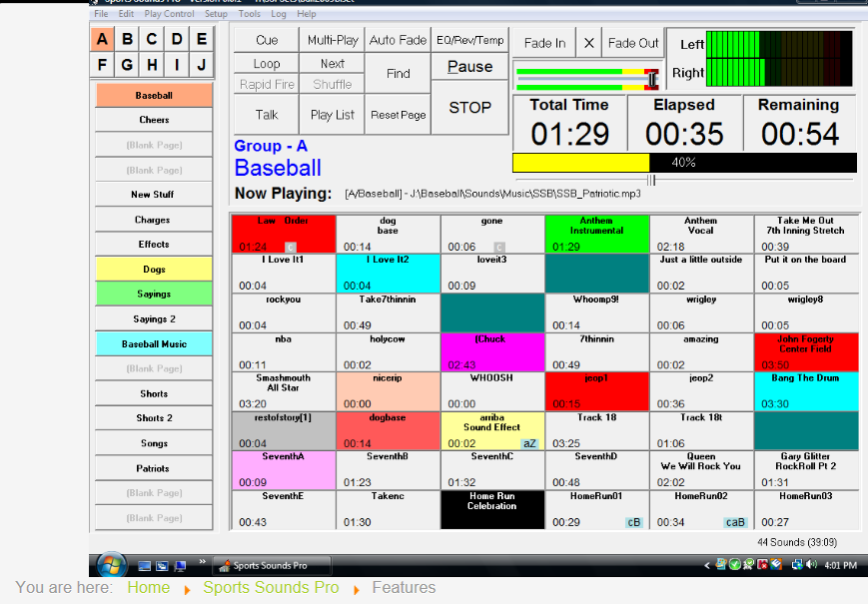This screenshot has width=868, height=604.
Task: Open the Edit menu
Action: click(126, 14)
